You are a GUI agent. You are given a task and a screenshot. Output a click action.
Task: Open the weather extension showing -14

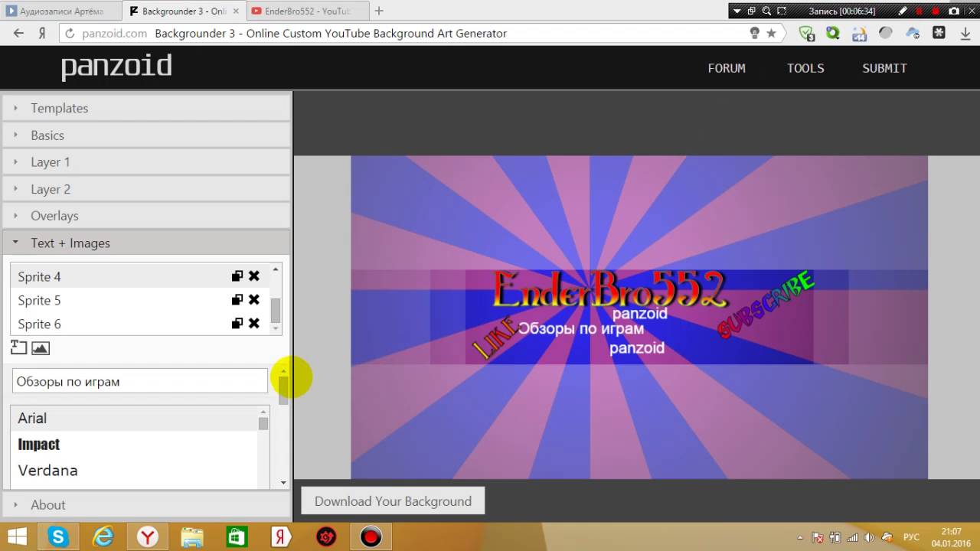(859, 34)
